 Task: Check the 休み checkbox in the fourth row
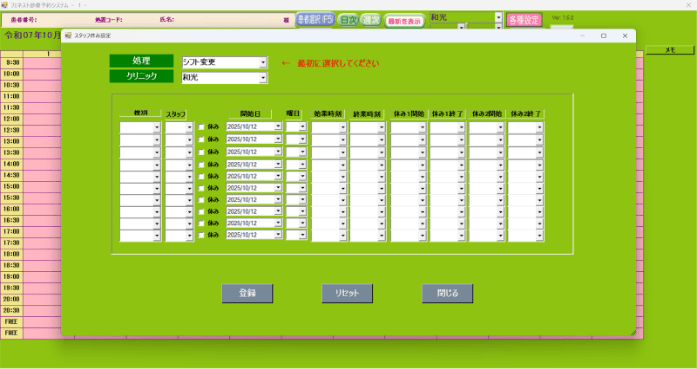pos(201,164)
